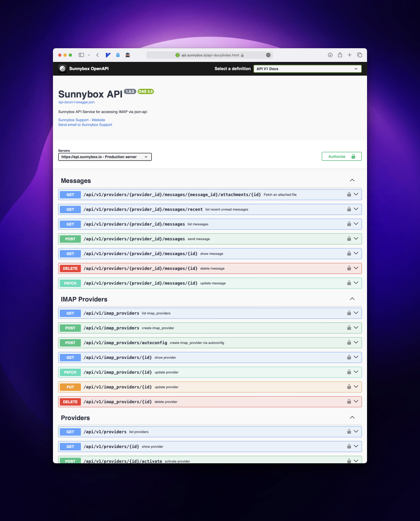Image resolution: width=420 pixels, height=521 pixels.
Task: Click the Sunnybox API title heading
Action: pos(90,94)
